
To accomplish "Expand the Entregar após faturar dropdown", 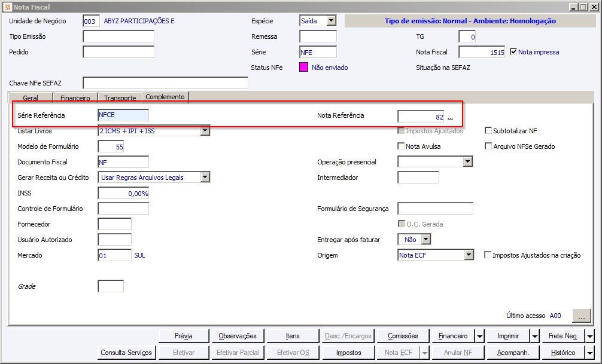I will (x=426, y=239).
